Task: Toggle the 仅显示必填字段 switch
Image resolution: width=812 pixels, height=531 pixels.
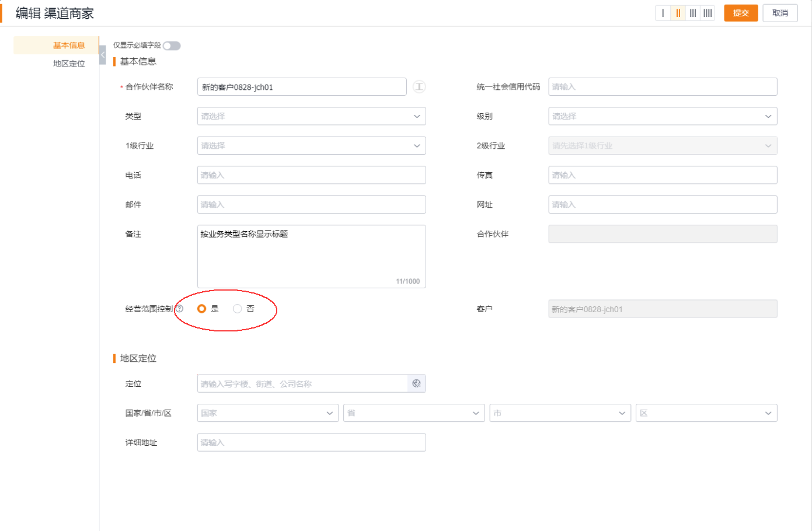Action: click(172, 46)
